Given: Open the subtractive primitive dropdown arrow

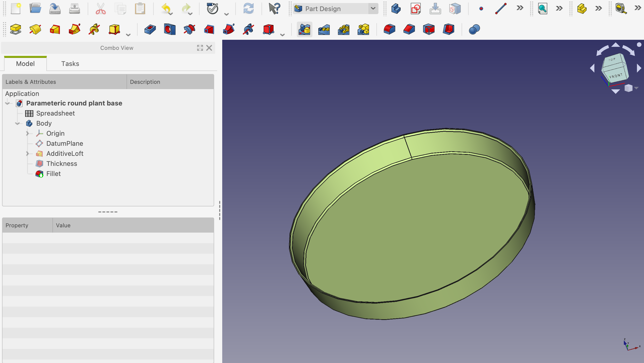Looking at the screenshot, I should tap(282, 35).
